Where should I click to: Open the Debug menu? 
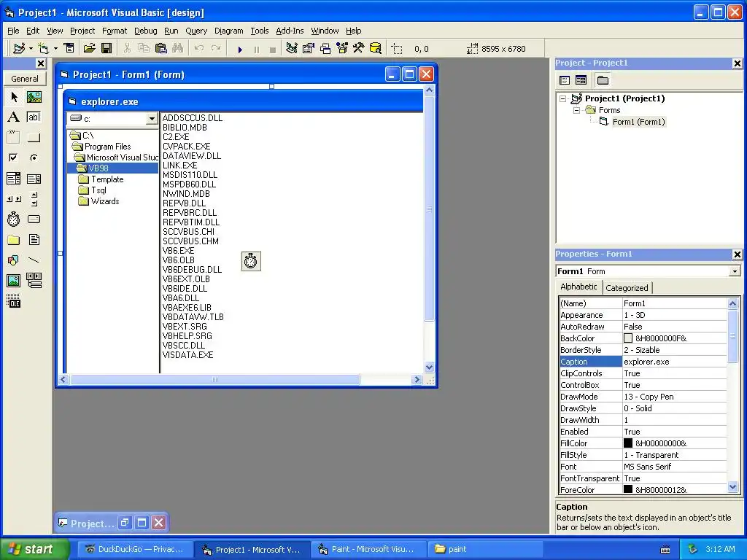pos(145,31)
